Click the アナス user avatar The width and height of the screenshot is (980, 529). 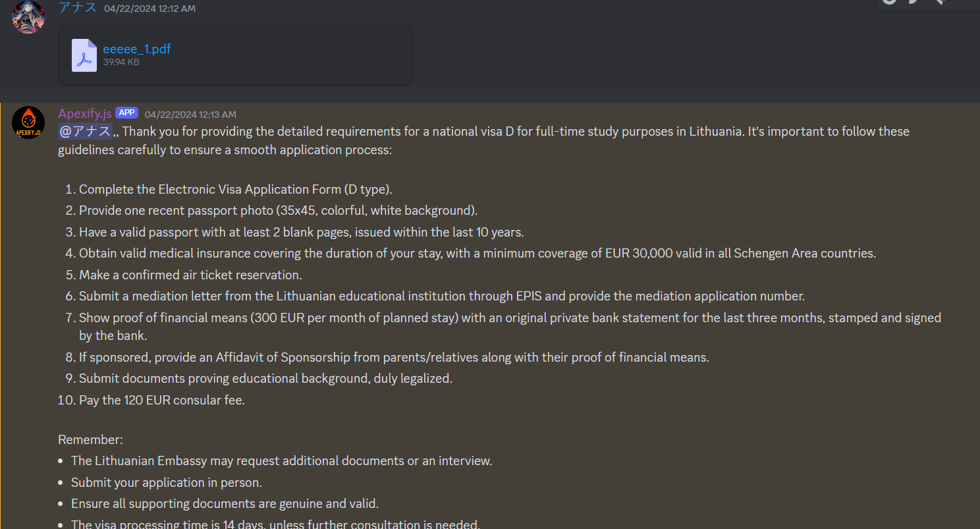(28, 16)
